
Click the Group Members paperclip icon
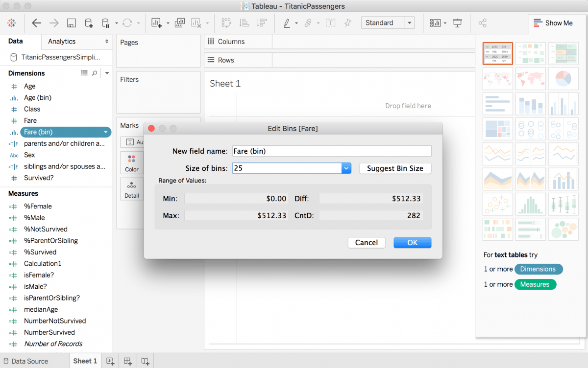coord(308,23)
